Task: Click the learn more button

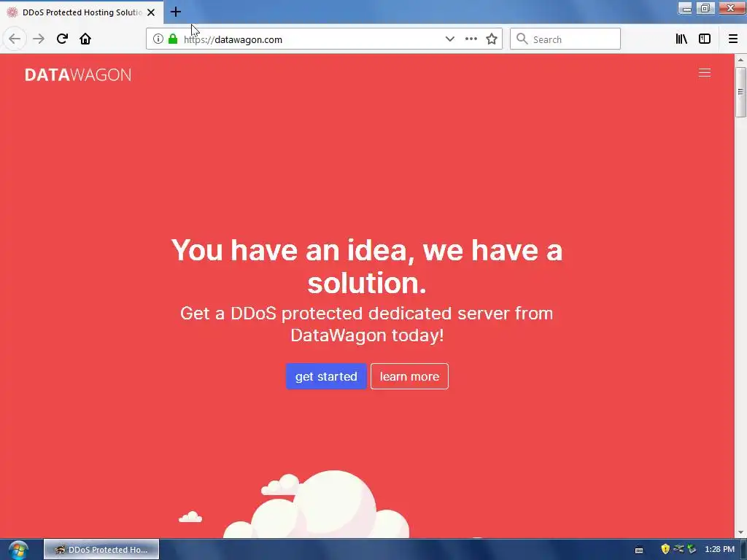Action: pyautogui.click(x=409, y=376)
